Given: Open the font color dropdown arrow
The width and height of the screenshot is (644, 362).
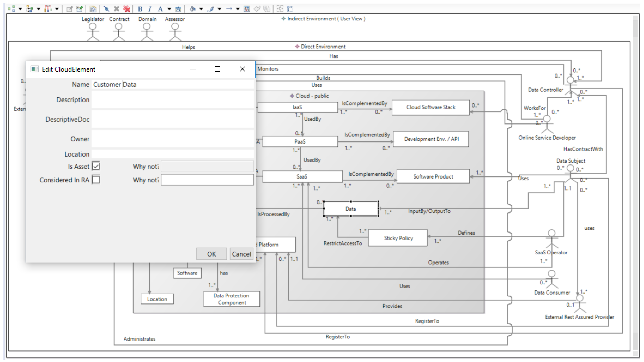Looking at the screenshot, I should click(x=169, y=9).
